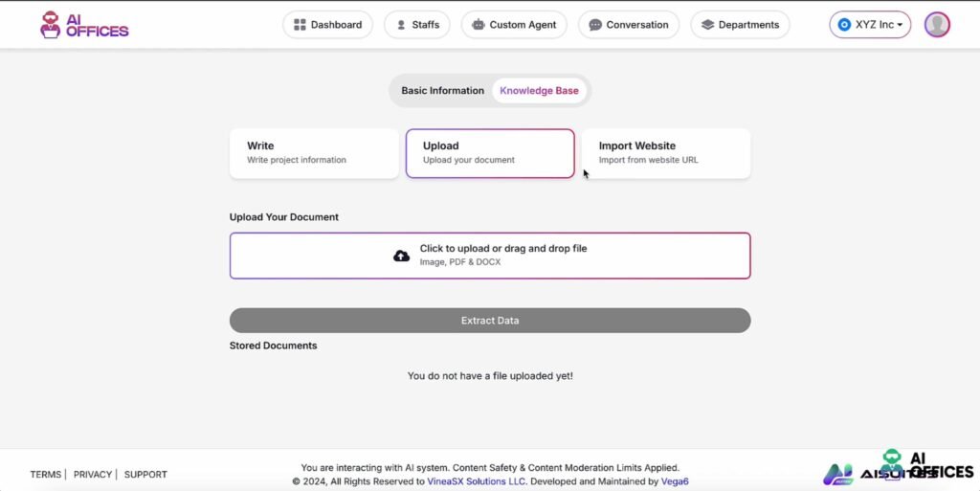This screenshot has height=491, width=980.
Task: Select the Upload your document card
Action: pyautogui.click(x=490, y=153)
